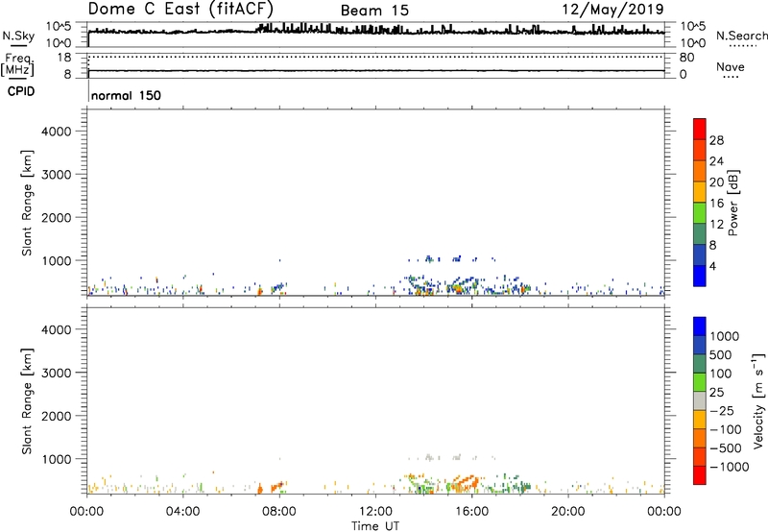
Task: Click the red swatch at bottom of Velocity colorbar
Action: (x=700, y=475)
